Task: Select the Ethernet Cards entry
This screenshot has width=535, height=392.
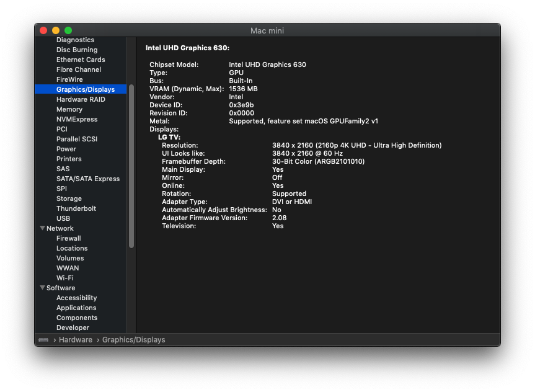Action: (81, 60)
